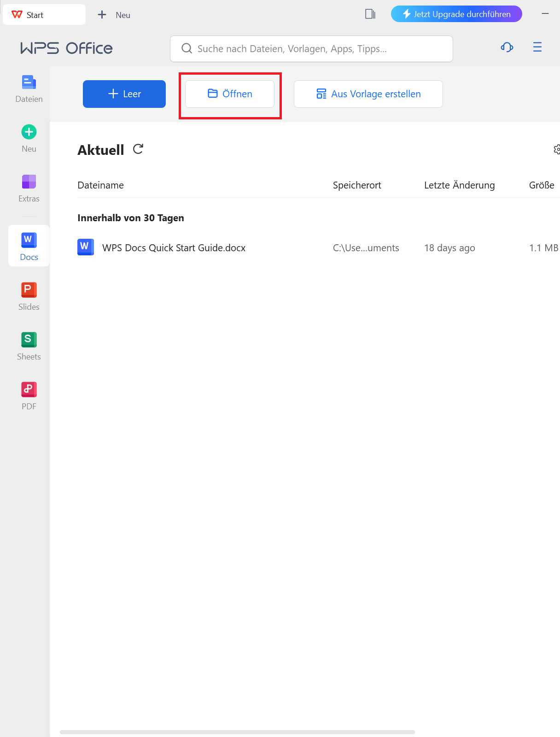Open the hamburger menu at top right

pyautogui.click(x=537, y=47)
